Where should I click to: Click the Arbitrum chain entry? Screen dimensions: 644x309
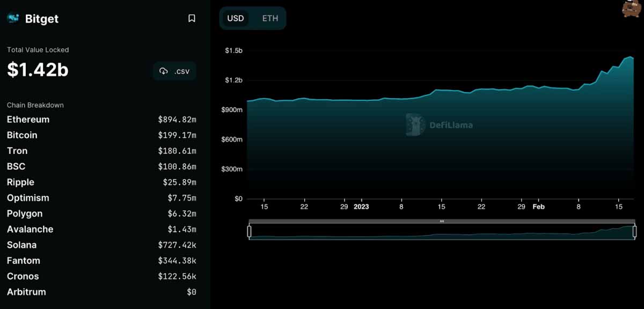101,292
